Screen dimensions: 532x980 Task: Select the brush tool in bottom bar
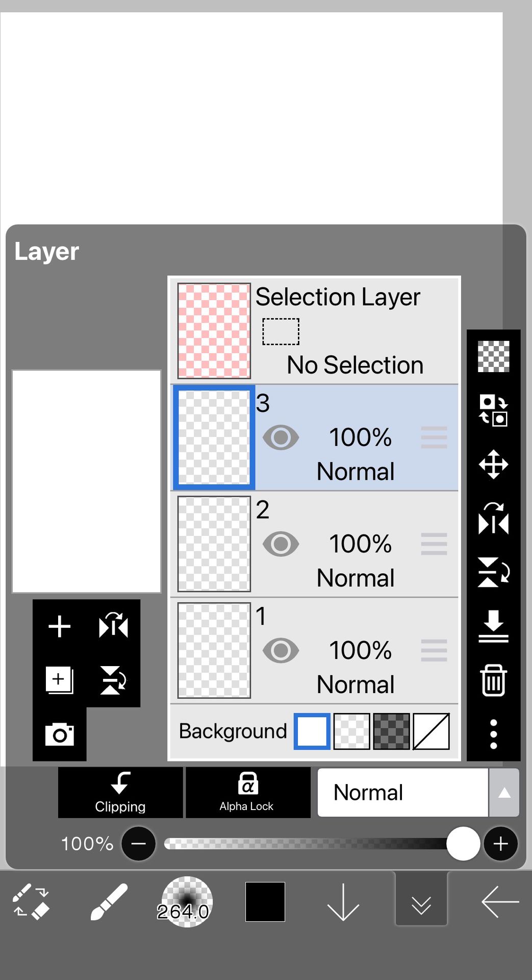point(109,902)
